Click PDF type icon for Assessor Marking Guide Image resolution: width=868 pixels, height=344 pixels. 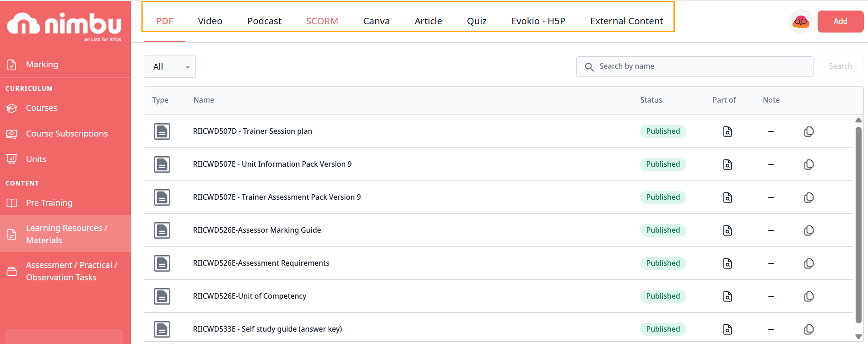pyautogui.click(x=162, y=230)
